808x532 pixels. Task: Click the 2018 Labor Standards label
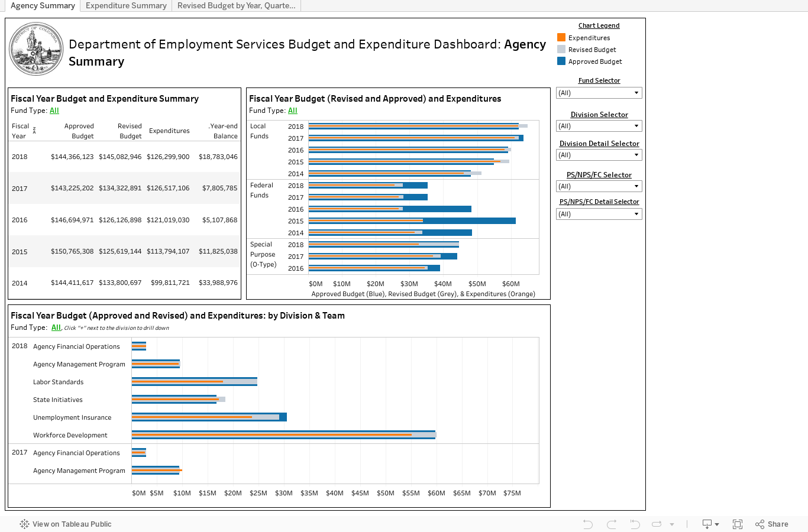pyautogui.click(x=58, y=382)
